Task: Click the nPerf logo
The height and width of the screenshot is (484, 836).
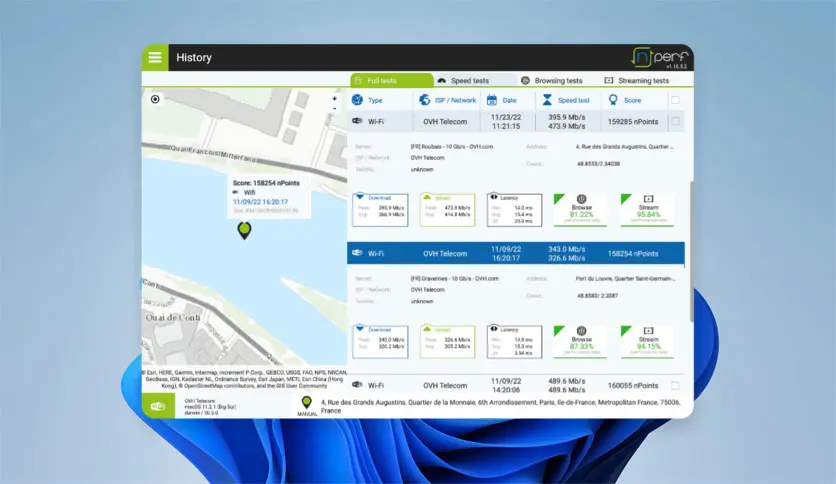Action: 660,58
